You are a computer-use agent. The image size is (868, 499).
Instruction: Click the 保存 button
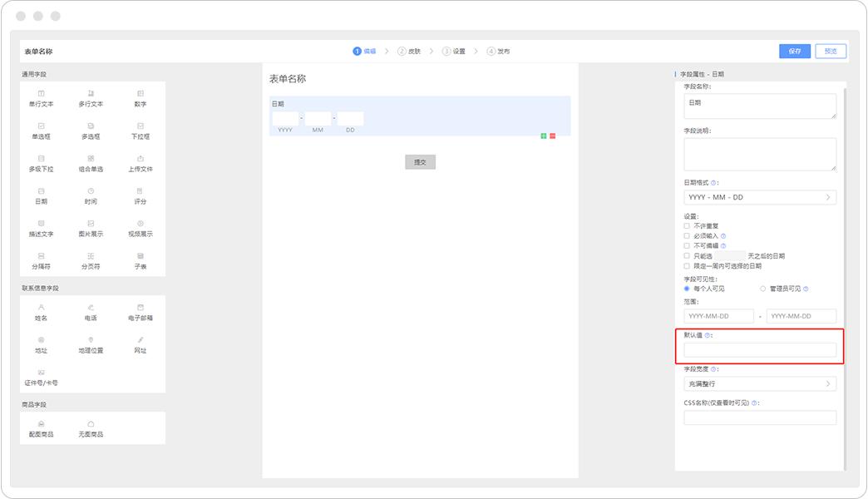click(x=793, y=51)
